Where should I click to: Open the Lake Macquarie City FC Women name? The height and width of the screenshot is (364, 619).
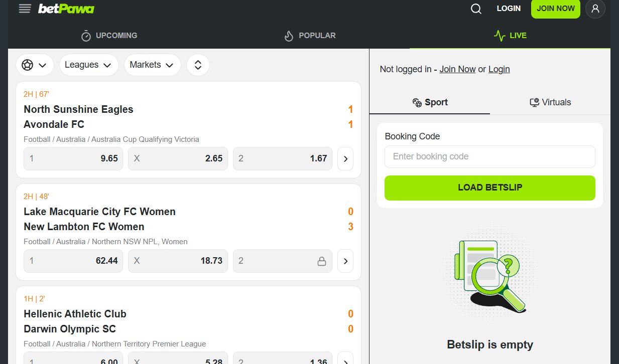pos(99,212)
